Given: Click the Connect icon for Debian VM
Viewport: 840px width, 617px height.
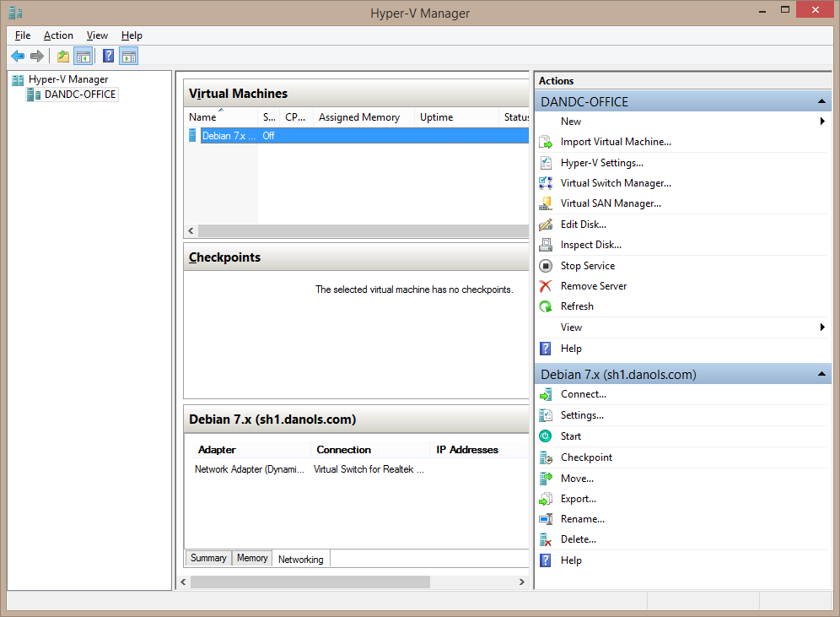Looking at the screenshot, I should pyautogui.click(x=546, y=394).
